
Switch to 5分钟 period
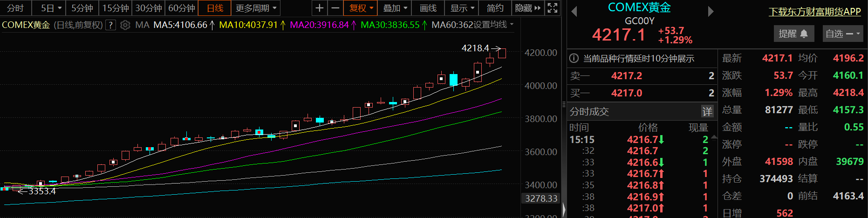point(82,8)
